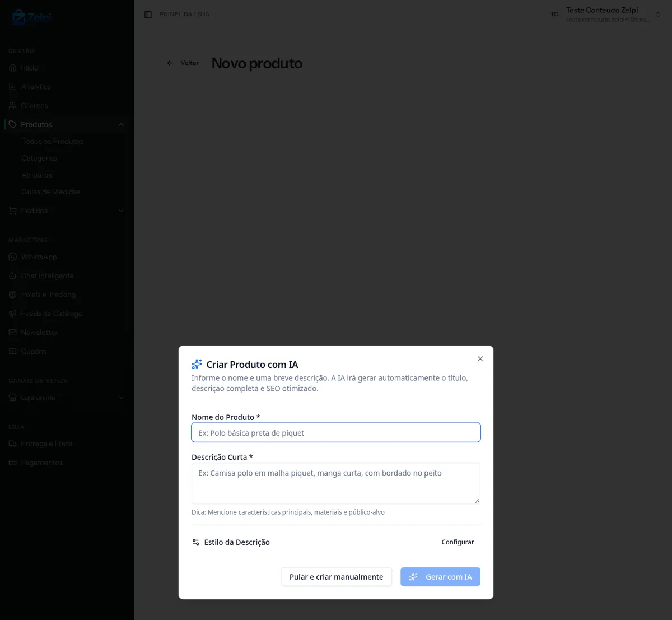Viewport: 672px width, 620px height.
Task: Click the Pagamentos card icon
Action: point(13,463)
